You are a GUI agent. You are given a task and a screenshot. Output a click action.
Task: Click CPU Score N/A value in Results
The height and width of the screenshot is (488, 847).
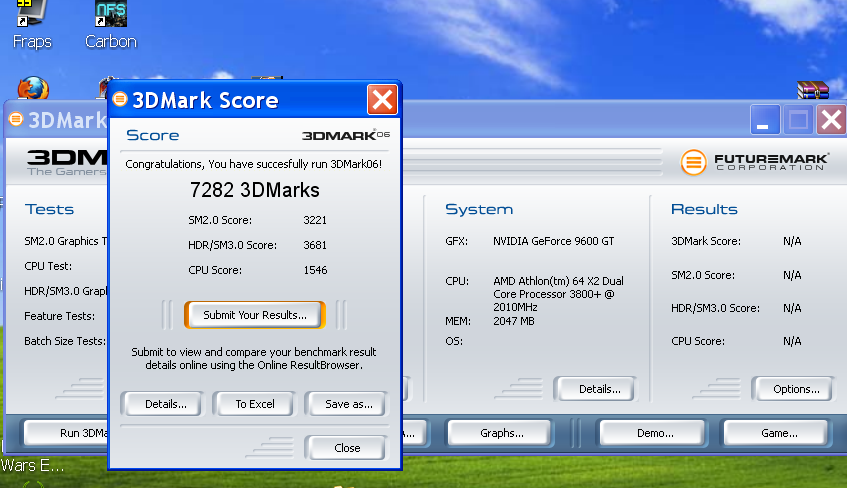(792, 341)
